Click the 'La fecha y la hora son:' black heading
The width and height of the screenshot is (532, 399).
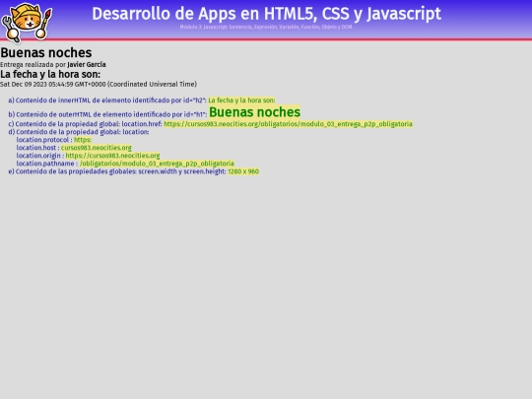click(x=50, y=74)
